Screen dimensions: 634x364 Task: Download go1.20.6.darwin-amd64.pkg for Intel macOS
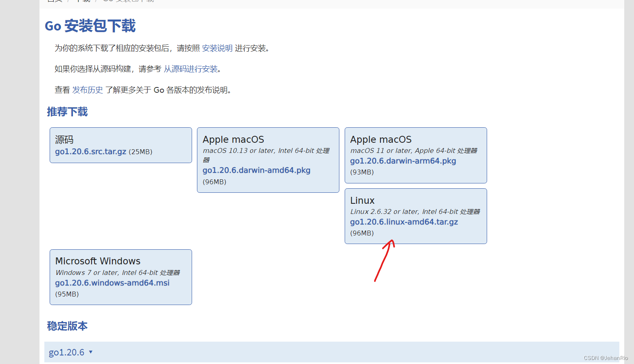point(256,170)
